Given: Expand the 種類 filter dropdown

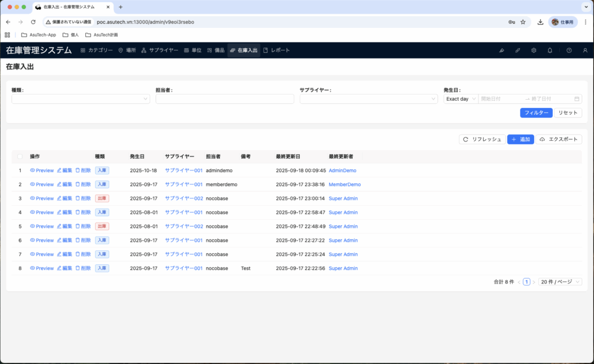Looking at the screenshot, I should (81, 99).
